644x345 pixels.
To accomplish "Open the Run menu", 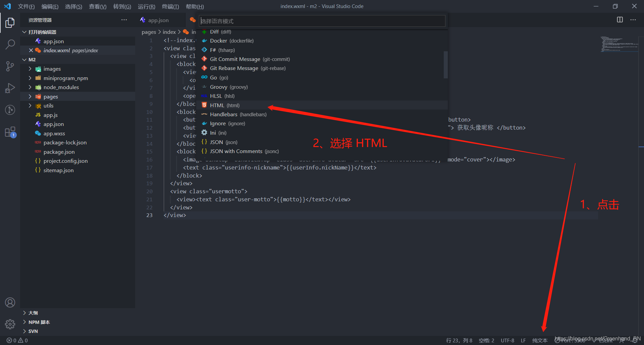I will click(x=146, y=6).
